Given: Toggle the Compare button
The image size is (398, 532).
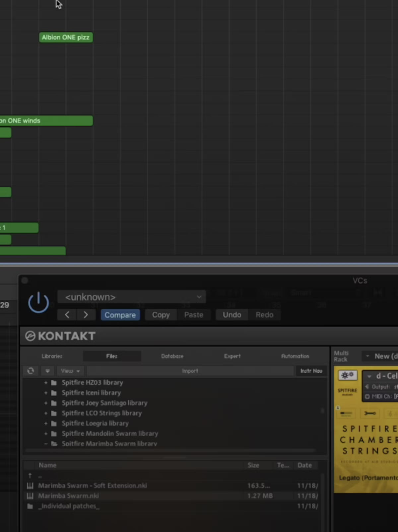Looking at the screenshot, I should click(120, 315).
